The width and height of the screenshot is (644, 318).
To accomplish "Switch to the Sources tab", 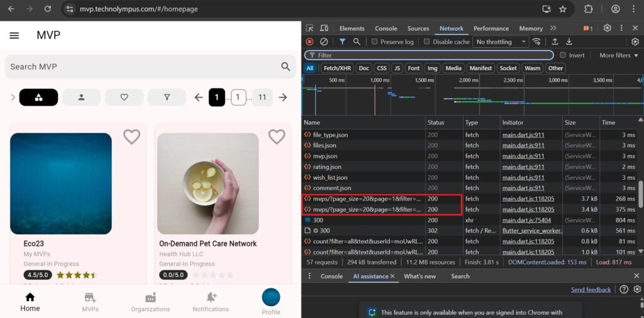I will 418,28.
